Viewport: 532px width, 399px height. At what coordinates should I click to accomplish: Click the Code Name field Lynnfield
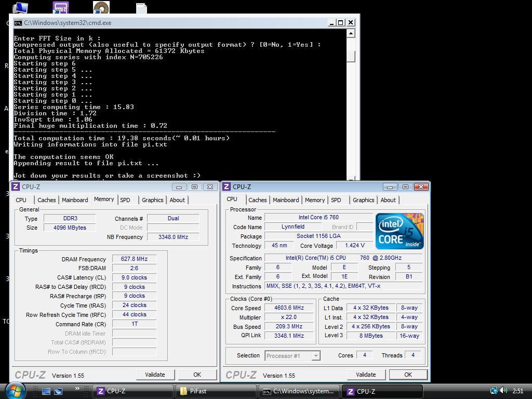[293, 227]
